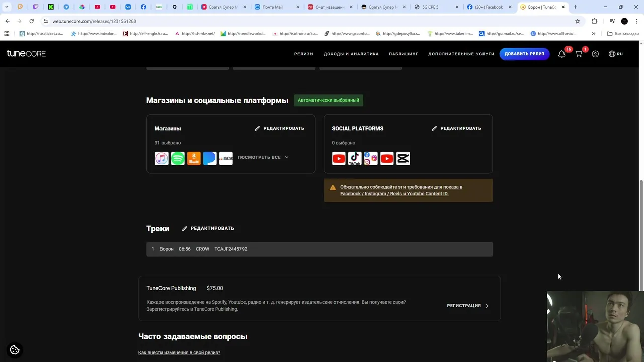Image resolution: width=644 pixels, height=362 pixels.
Task: Open the Chrome three-dot menu
Action: [636, 21]
